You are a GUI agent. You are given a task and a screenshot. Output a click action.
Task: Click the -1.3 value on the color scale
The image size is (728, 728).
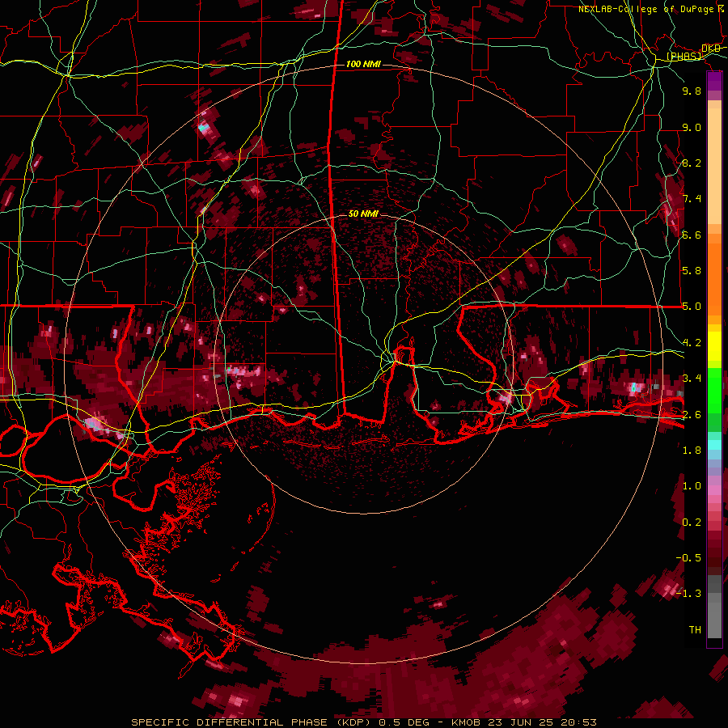(x=688, y=594)
